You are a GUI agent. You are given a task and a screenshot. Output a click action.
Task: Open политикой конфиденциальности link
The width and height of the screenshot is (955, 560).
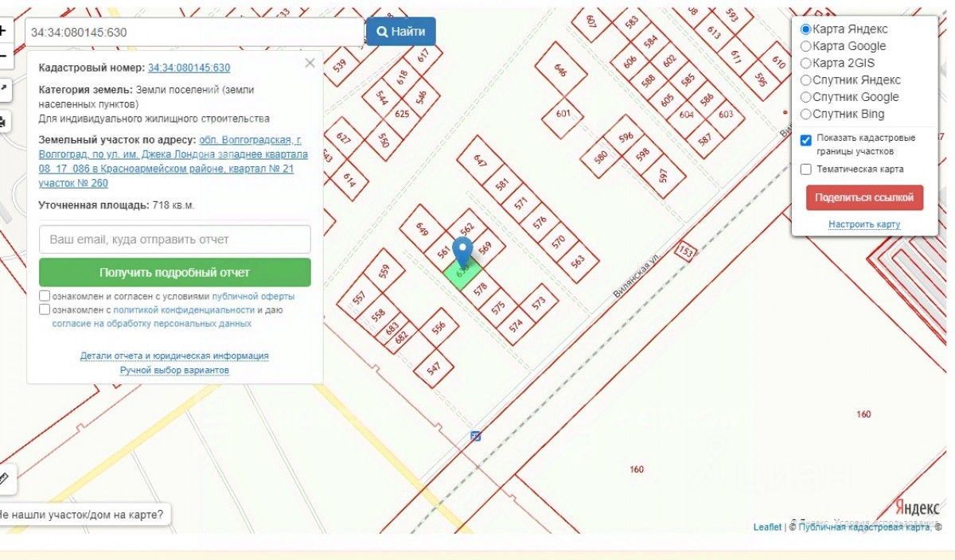pyautogui.click(x=184, y=310)
